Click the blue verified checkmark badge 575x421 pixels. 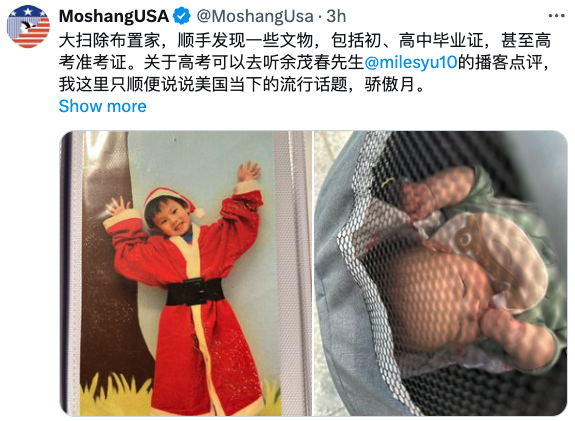(x=182, y=16)
